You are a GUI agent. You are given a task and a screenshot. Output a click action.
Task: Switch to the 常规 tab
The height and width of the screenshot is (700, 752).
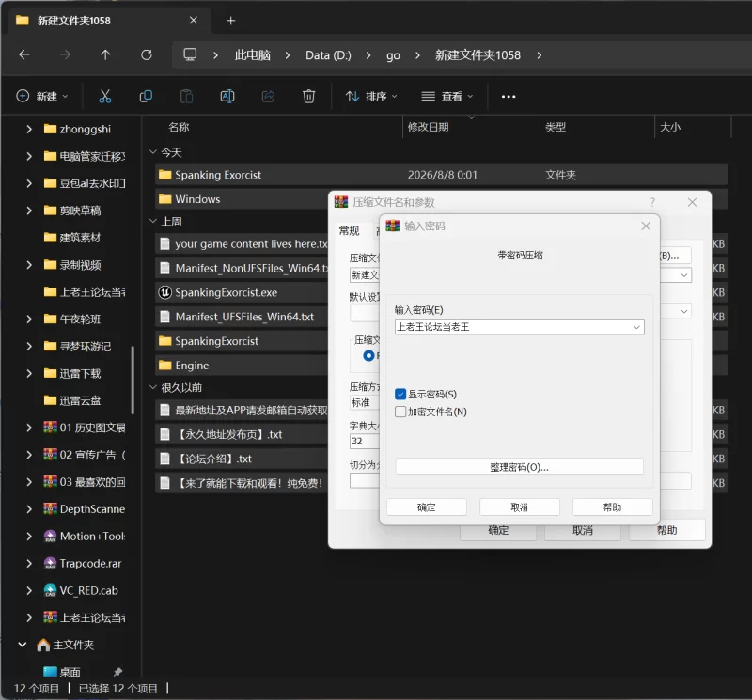pos(349,231)
